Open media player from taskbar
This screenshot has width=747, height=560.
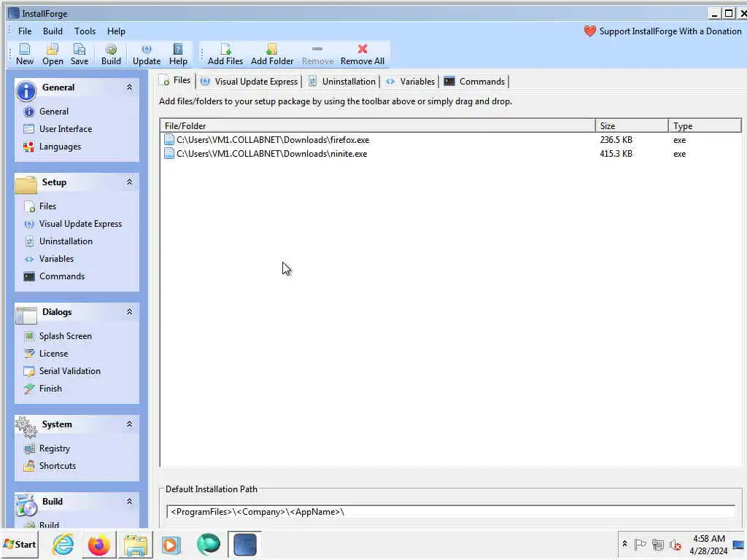[171, 545]
